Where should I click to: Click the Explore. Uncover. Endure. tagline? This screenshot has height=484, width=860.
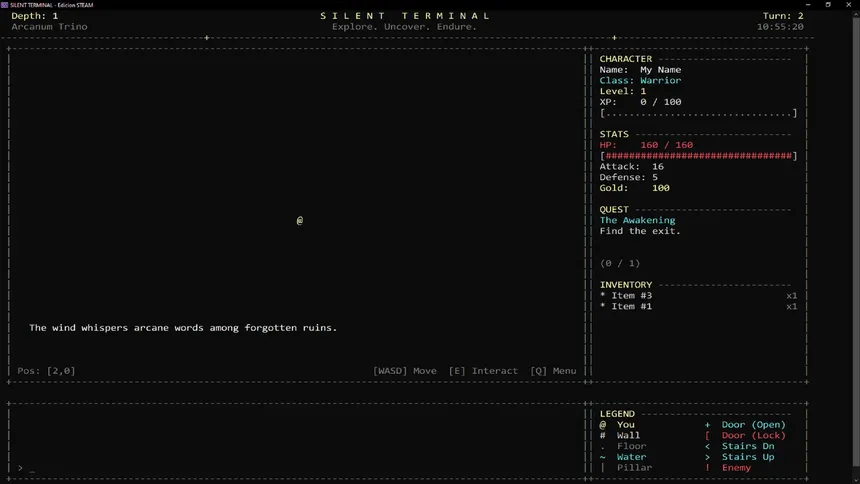(x=404, y=26)
